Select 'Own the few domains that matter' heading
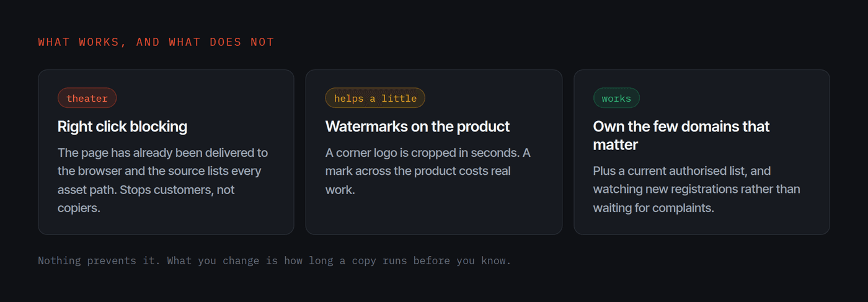The width and height of the screenshot is (868, 302). coord(681,136)
